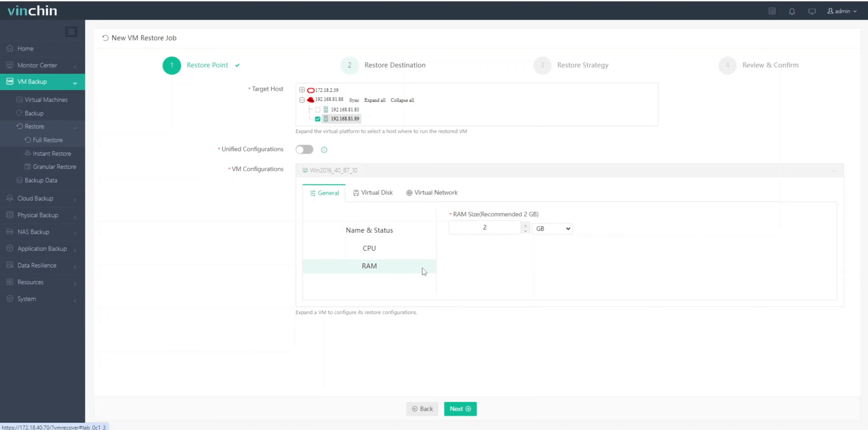Select Name & Status settings

(369, 230)
